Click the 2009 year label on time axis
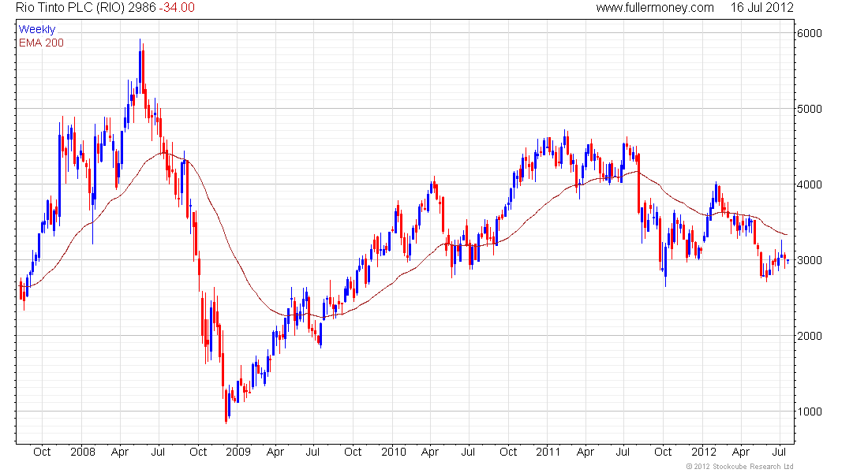Viewport: 868px width, 473px height. [x=238, y=452]
